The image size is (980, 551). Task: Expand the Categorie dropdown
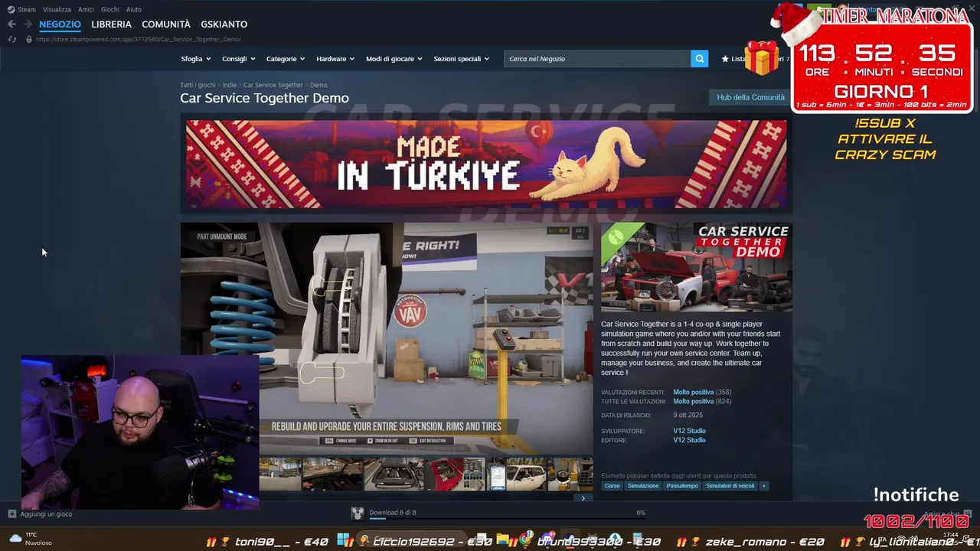coord(286,59)
